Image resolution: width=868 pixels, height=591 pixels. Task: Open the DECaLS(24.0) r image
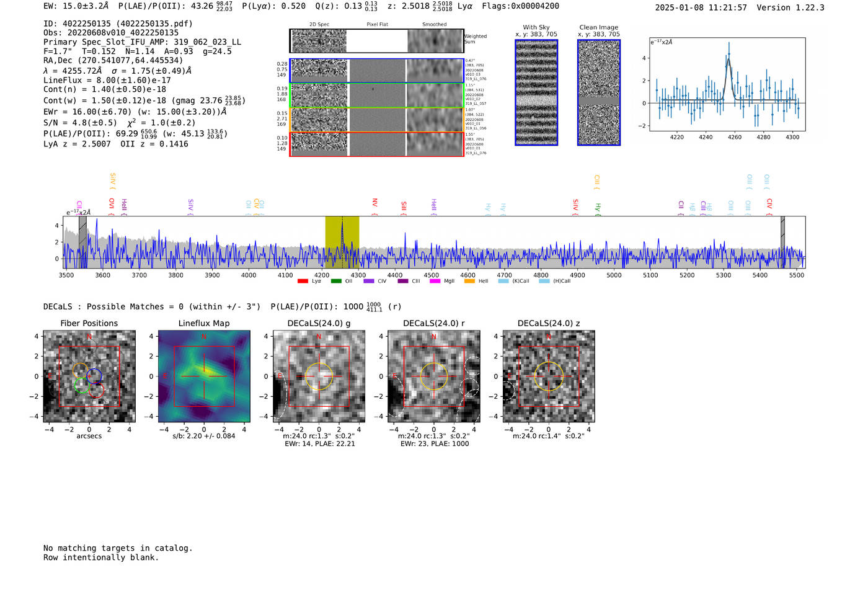click(434, 376)
